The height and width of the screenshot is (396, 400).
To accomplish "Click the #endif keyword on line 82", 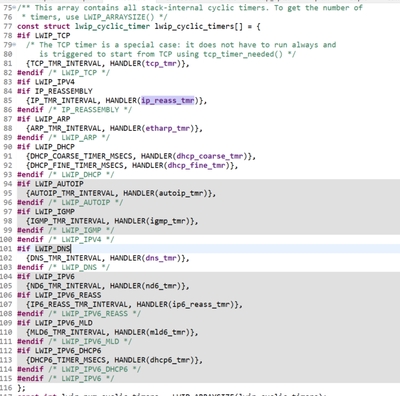I will 30,73.
